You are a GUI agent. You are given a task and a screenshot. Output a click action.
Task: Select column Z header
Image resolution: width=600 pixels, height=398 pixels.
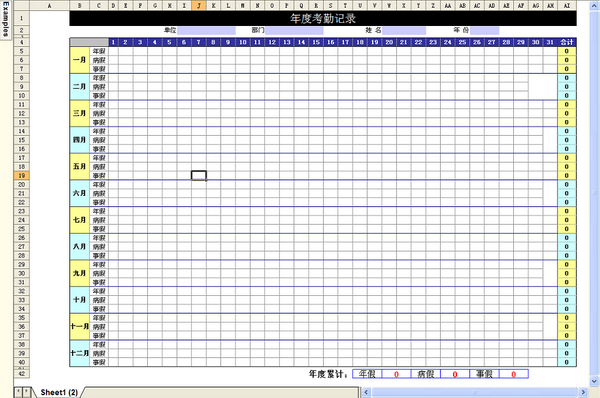[433, 5]
